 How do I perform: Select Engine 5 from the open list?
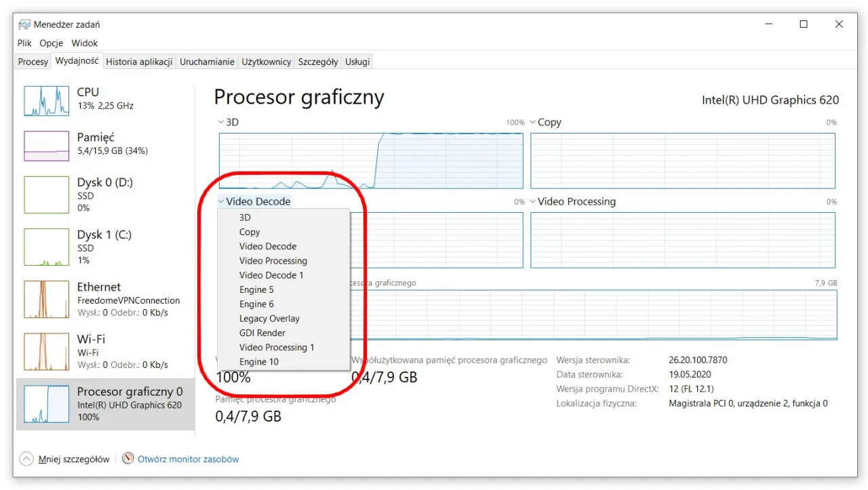coord(256,289)
